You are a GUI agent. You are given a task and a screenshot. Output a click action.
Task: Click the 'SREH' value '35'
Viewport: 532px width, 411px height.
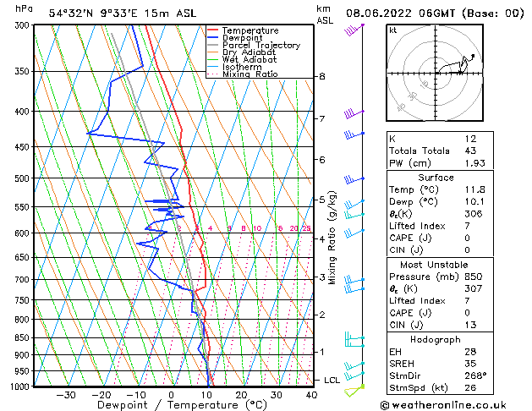click(x=470, y=364)
